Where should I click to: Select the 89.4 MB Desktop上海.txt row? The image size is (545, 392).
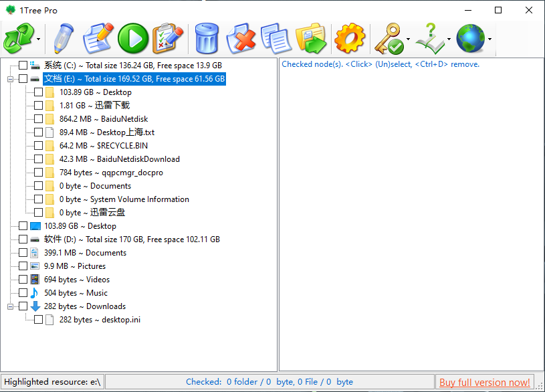click(x=107, y=132)
